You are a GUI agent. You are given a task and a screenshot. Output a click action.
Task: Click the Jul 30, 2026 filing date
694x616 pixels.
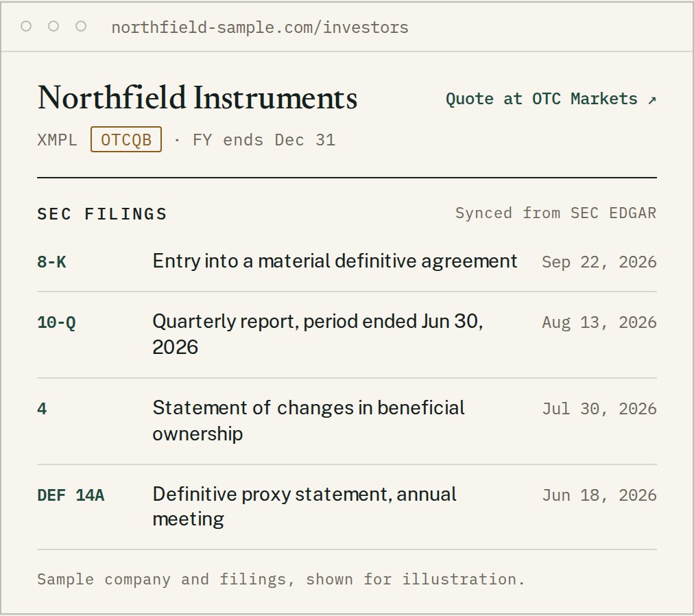[x=599, y=408]
